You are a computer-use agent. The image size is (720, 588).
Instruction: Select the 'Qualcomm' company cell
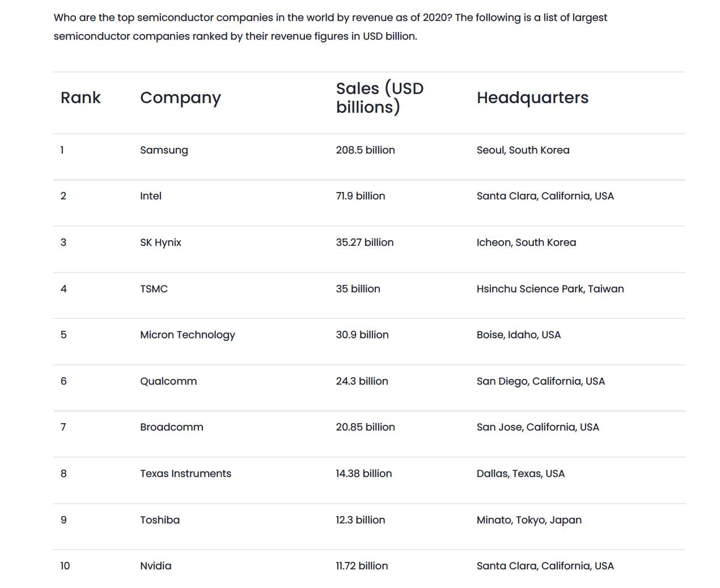pos(168,381)
